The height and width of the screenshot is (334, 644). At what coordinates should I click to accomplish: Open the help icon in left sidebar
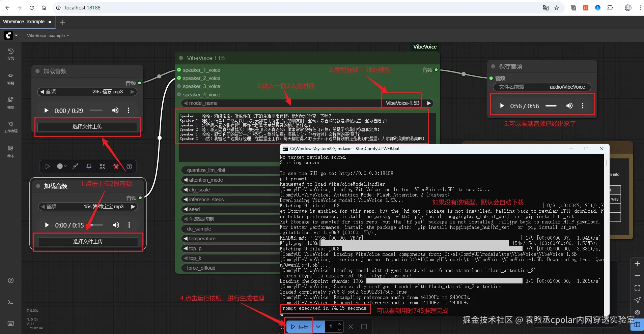point(11,280)
